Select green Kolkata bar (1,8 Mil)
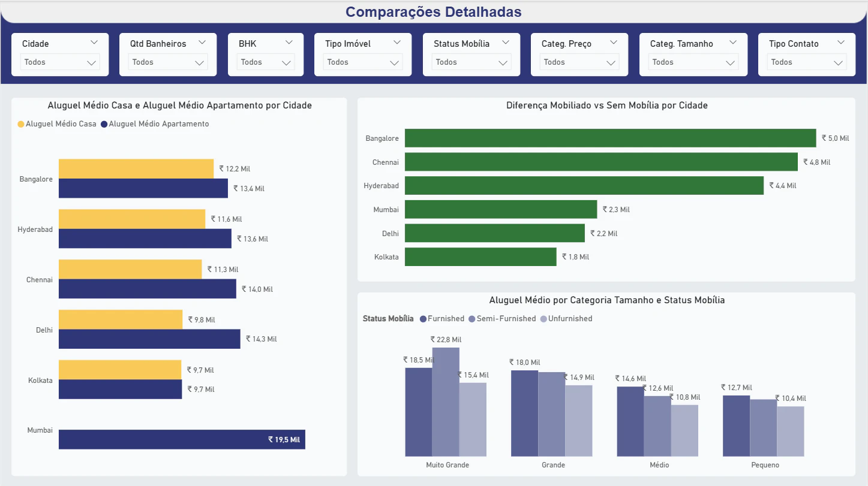 (x=480, y=256)
